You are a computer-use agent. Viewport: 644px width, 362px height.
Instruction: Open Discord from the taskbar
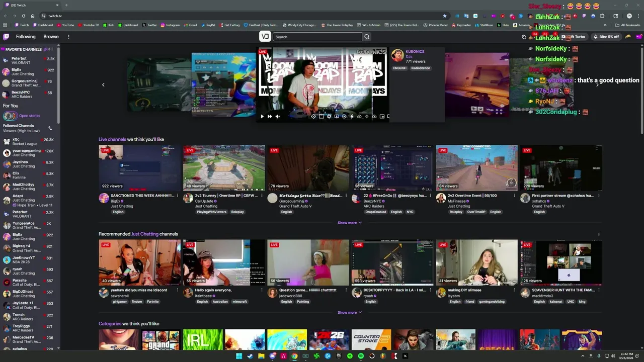(272, 356)
